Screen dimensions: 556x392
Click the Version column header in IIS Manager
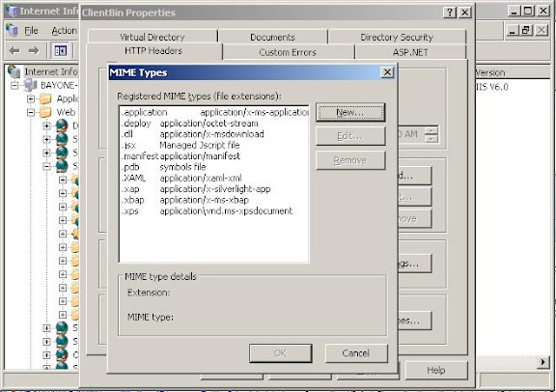[x=513, y=72]
